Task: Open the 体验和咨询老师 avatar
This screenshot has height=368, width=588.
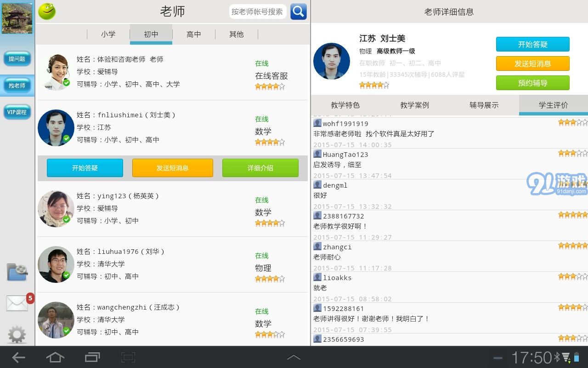Action: pos(56,72)
